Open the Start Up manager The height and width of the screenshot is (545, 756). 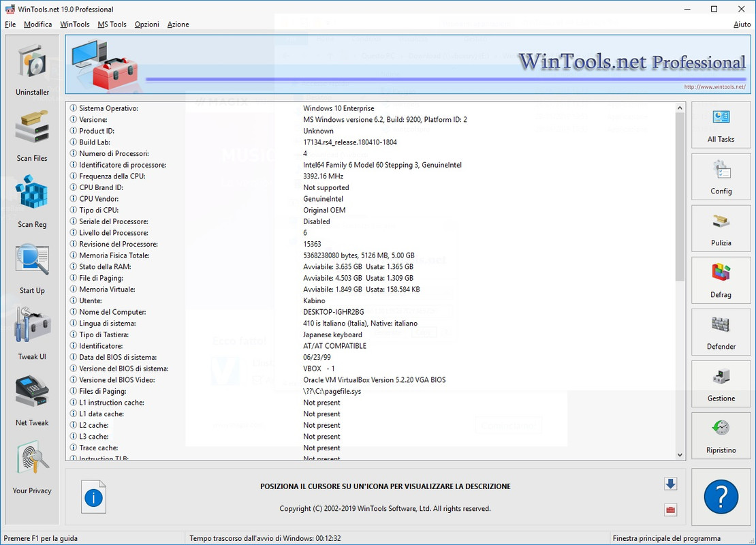click(32, 268)
